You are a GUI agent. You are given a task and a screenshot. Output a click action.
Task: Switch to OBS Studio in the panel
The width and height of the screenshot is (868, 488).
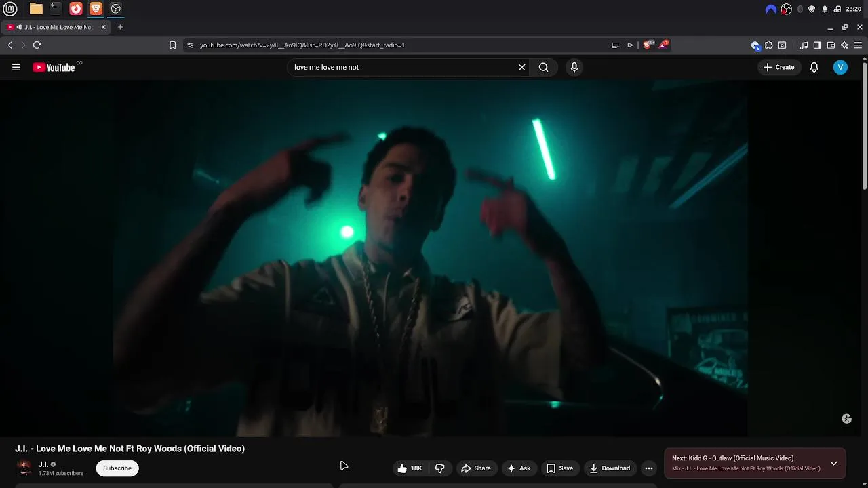click(x=116, y=9)
